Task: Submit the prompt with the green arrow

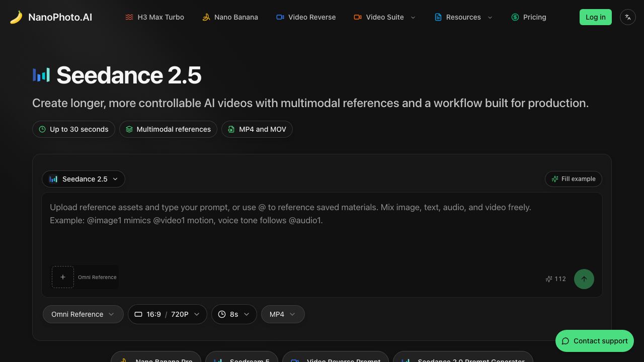Action: tap(584, 279)
